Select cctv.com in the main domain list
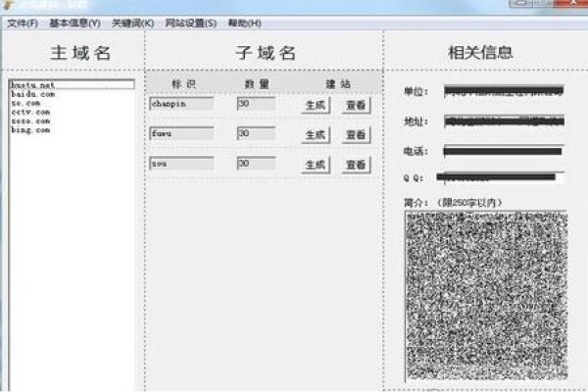 [x=30, y=112]
